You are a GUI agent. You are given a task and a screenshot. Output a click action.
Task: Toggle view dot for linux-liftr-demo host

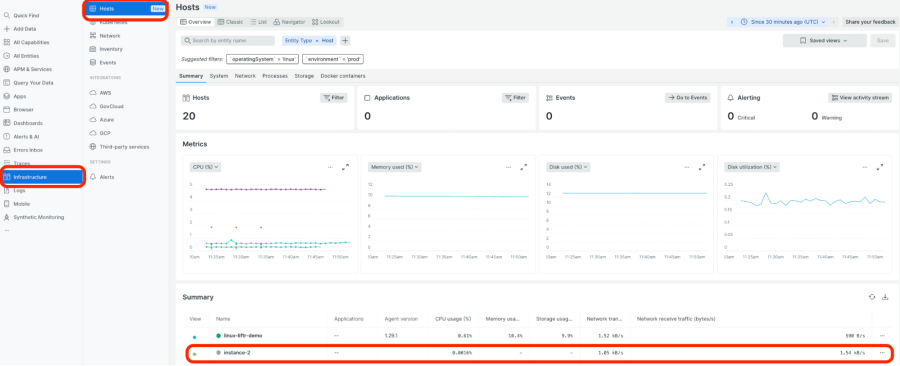(x=195, y=337)
